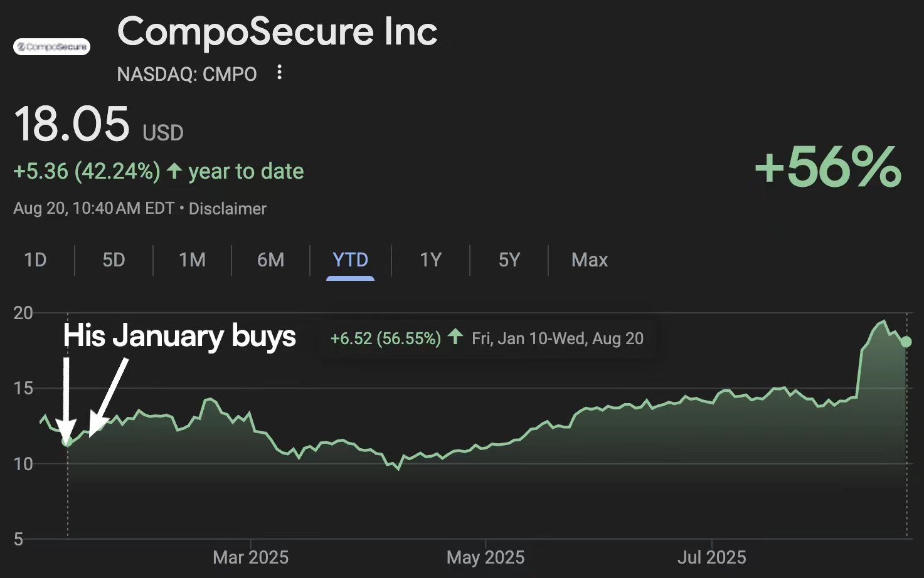This screenshot has width=924, height=578.
Task: Select the 5D time range tab
Action: point(114,260)
